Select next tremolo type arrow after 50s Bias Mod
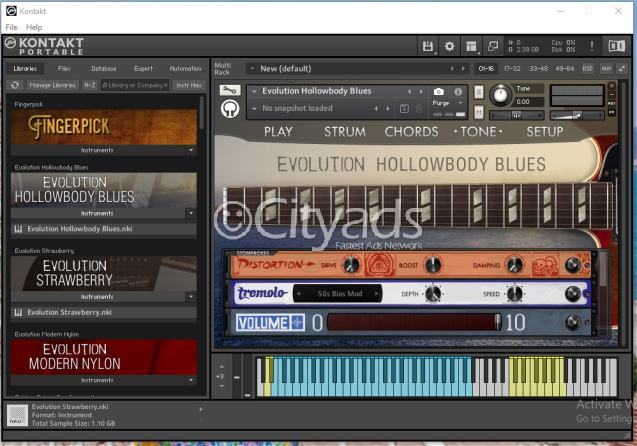 [376, 294]
